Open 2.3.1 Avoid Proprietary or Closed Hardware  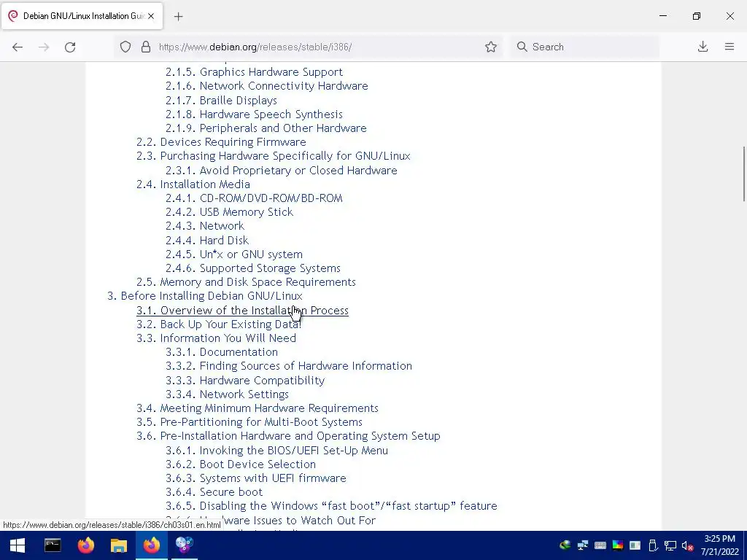(281, 170)
